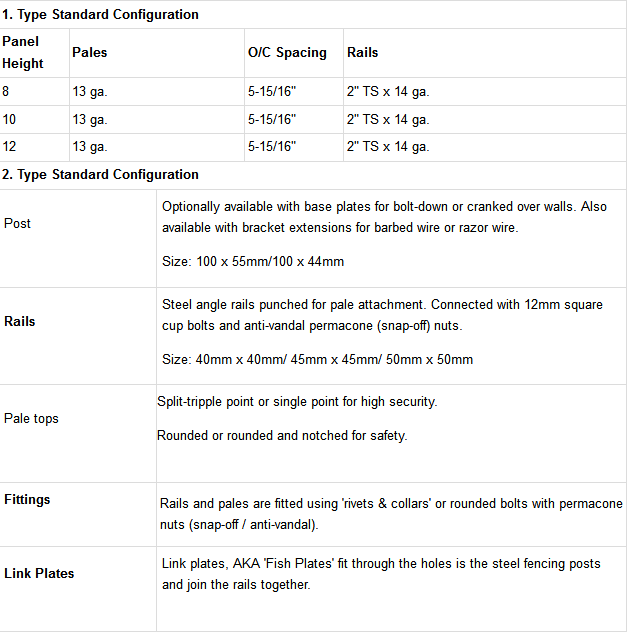Select the 'Post' row label

point(17,223)
